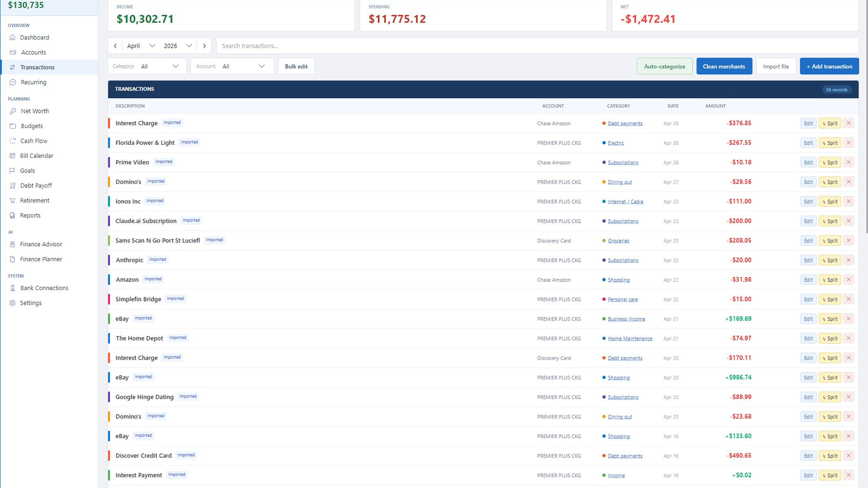Click the Finance Planner icon
The image size is (868, 488).
12,259
